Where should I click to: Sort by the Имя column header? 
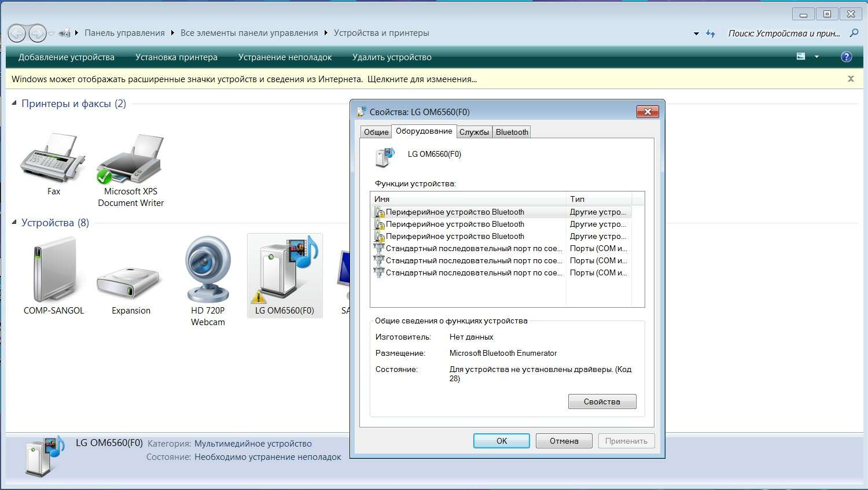coord(468,198)
